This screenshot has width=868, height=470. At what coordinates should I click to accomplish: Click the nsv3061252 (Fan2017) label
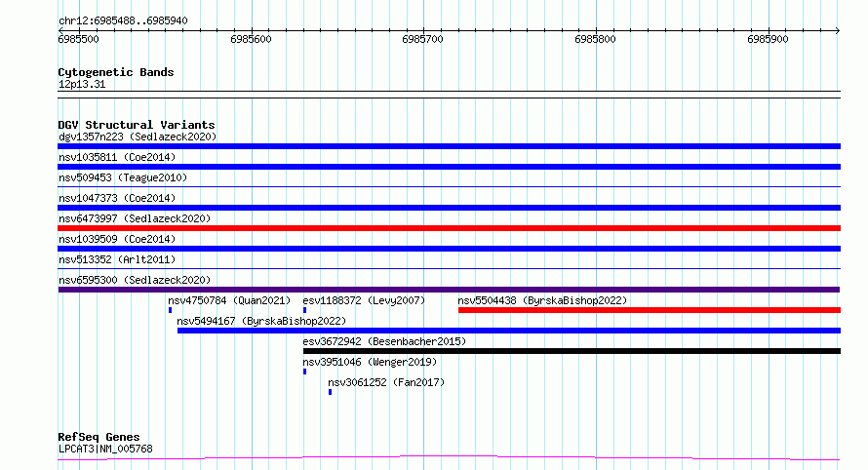386,382
